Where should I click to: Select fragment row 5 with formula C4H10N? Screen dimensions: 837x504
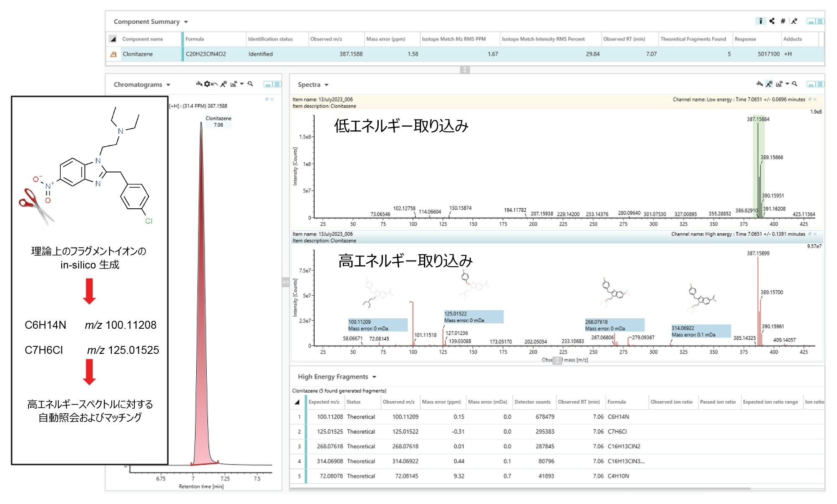click(557, 476)
